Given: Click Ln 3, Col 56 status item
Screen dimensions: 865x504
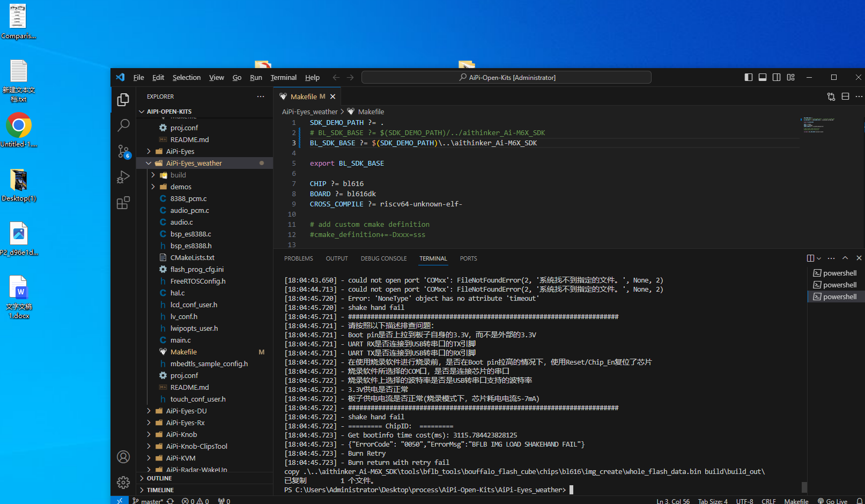Looking at the screenshot, I should pyautogui.click(x=673, y=501).
